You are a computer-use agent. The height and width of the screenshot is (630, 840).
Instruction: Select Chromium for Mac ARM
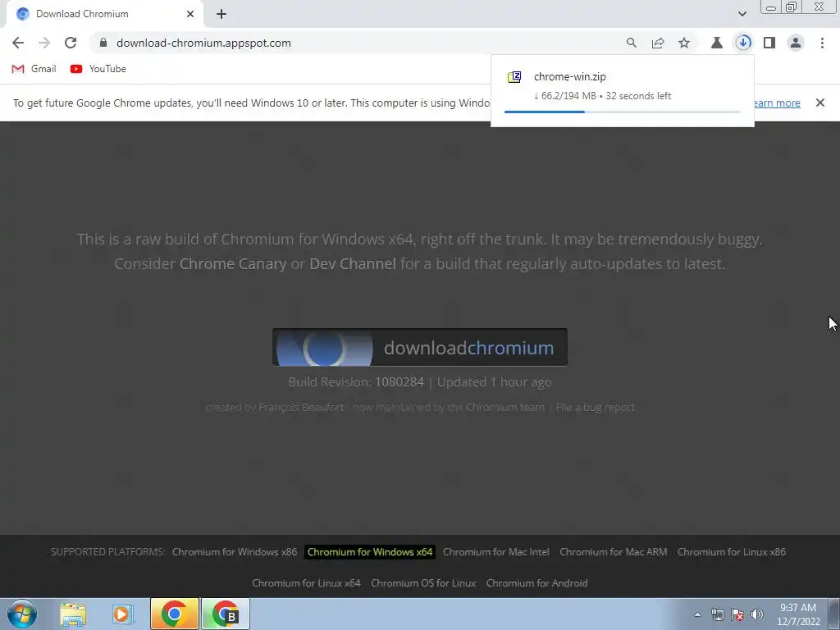click(x=614, y=552)
